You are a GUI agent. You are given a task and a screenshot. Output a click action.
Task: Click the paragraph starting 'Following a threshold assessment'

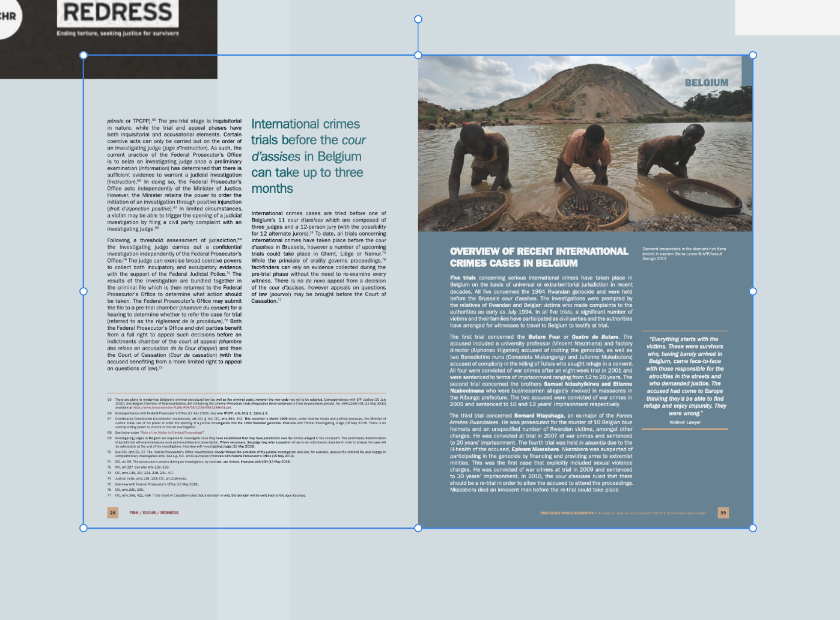coord(174,304)
